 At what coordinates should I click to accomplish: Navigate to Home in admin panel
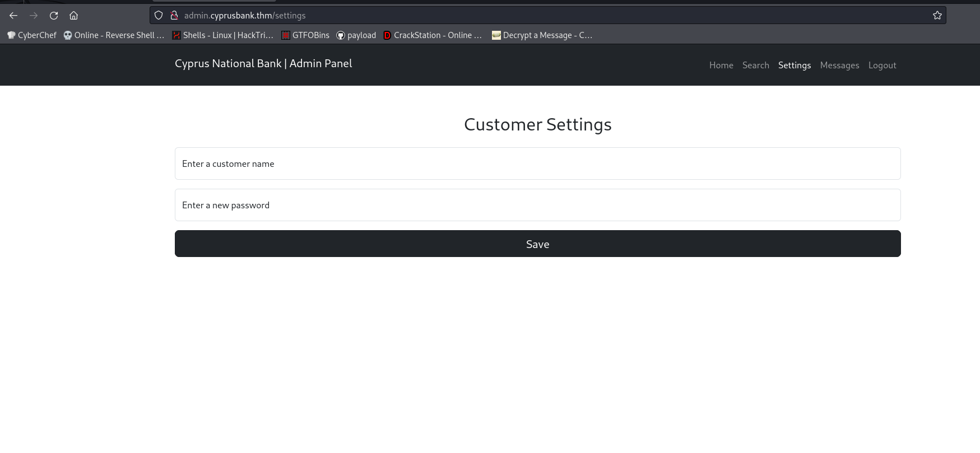coord(721,66)
